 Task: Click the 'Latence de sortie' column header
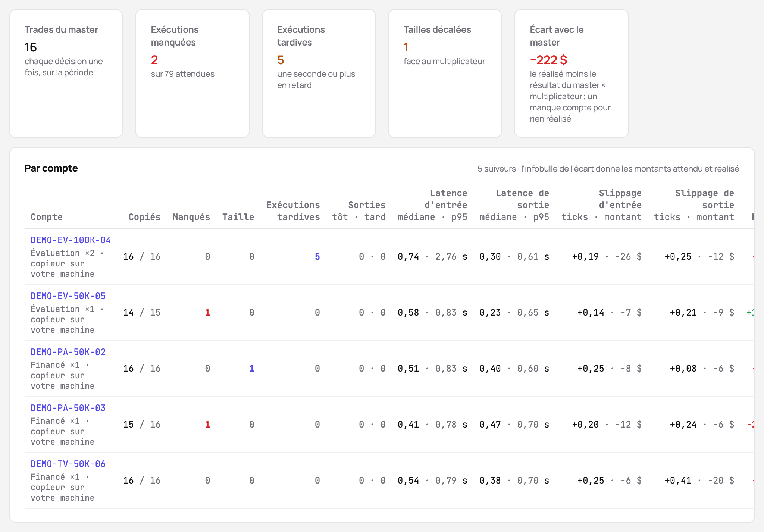coord(514,205)
